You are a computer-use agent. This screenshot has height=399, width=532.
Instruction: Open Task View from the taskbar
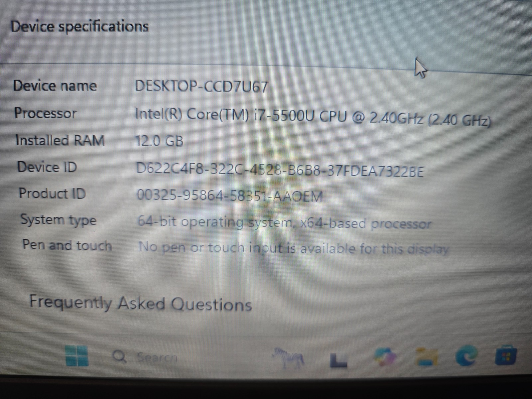339,360
